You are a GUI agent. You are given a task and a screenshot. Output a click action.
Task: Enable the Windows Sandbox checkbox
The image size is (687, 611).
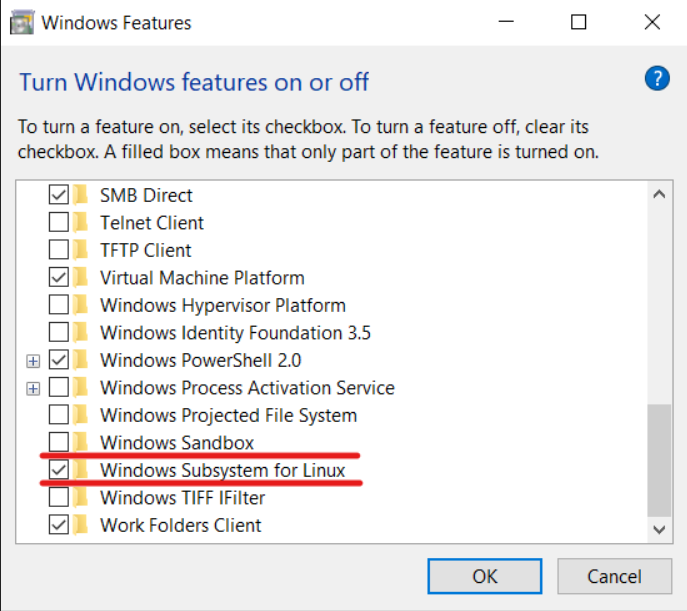[x=59, y=442]
